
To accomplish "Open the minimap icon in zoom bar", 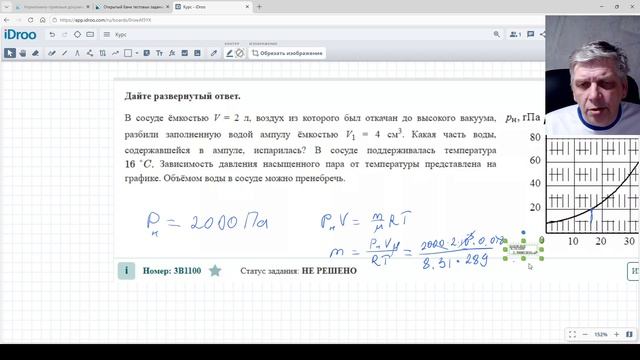I will pos(629,334).
